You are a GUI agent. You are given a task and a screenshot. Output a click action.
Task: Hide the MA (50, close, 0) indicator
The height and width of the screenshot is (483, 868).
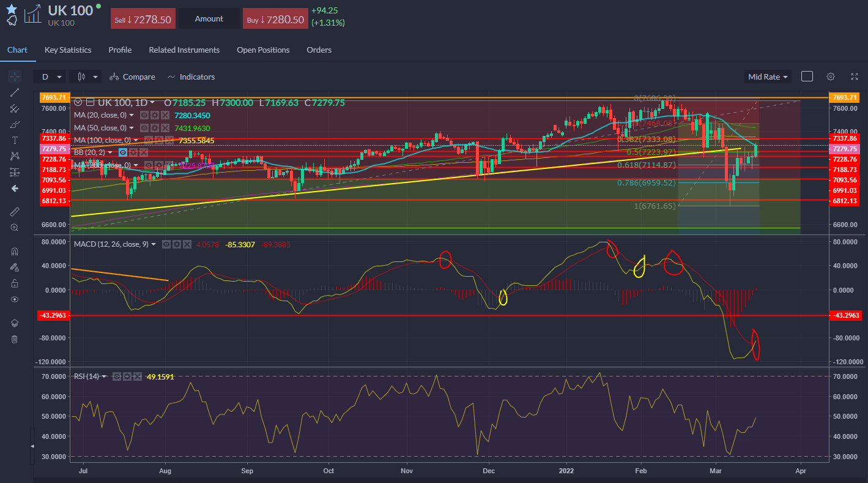coord(144,127)
